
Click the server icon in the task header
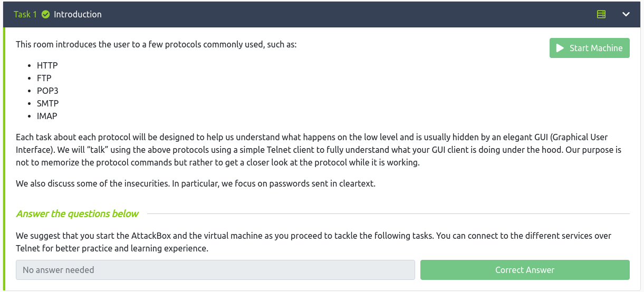[x=601, y=14]
